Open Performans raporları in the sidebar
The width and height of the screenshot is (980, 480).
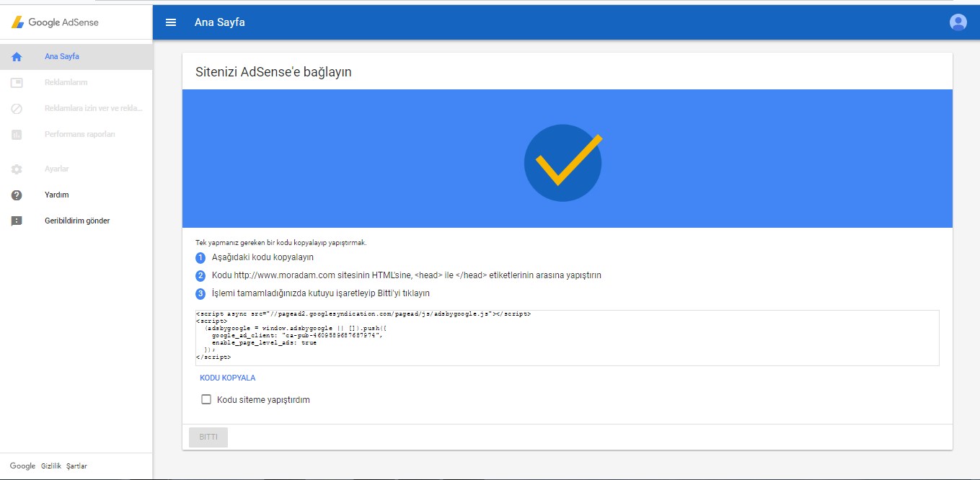(76, 134)
